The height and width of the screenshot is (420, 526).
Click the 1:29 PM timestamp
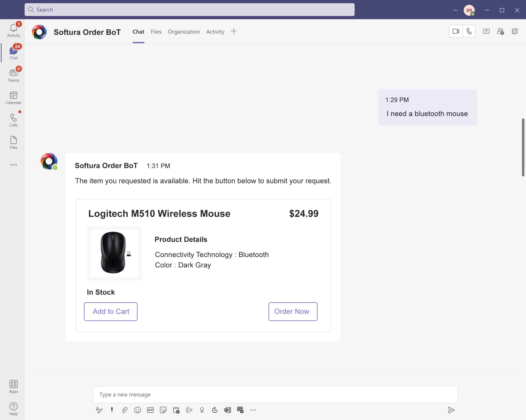pos(397,100)
